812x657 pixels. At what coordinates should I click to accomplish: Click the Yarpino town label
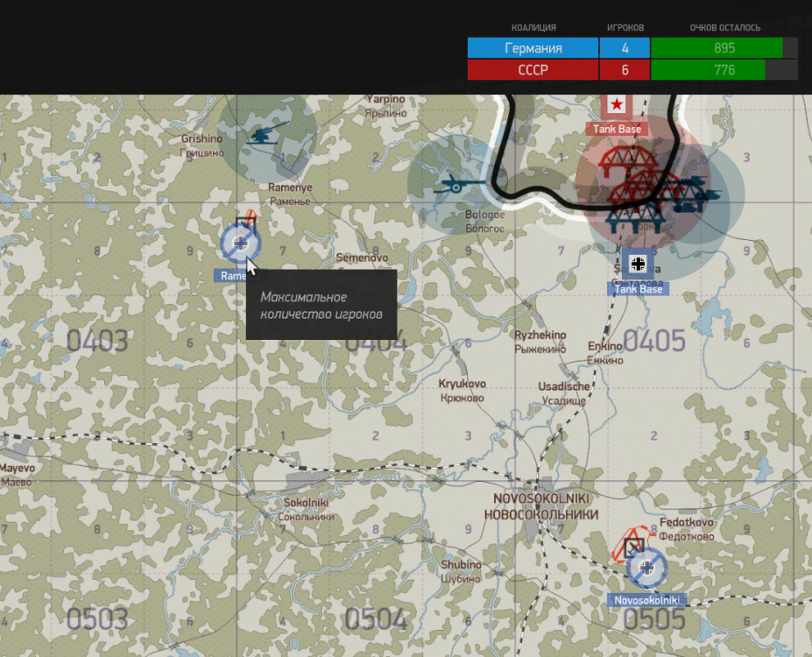pos(385,106)
